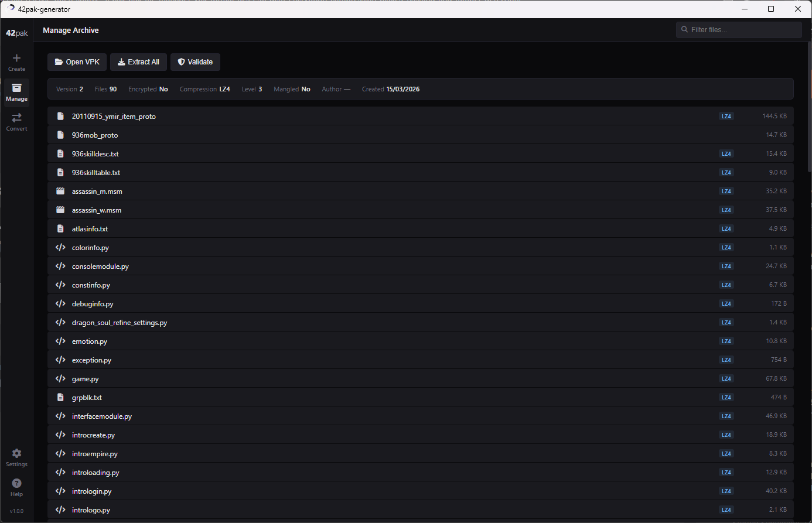The image size is (812, 523).
Task: Click the v1.0.0 version label
Action: tap(16, 511)
